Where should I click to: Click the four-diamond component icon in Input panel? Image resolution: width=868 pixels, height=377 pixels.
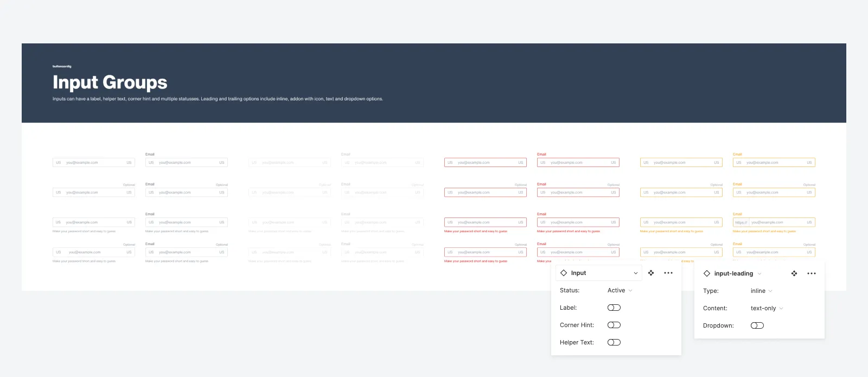(x=651, y=273)
